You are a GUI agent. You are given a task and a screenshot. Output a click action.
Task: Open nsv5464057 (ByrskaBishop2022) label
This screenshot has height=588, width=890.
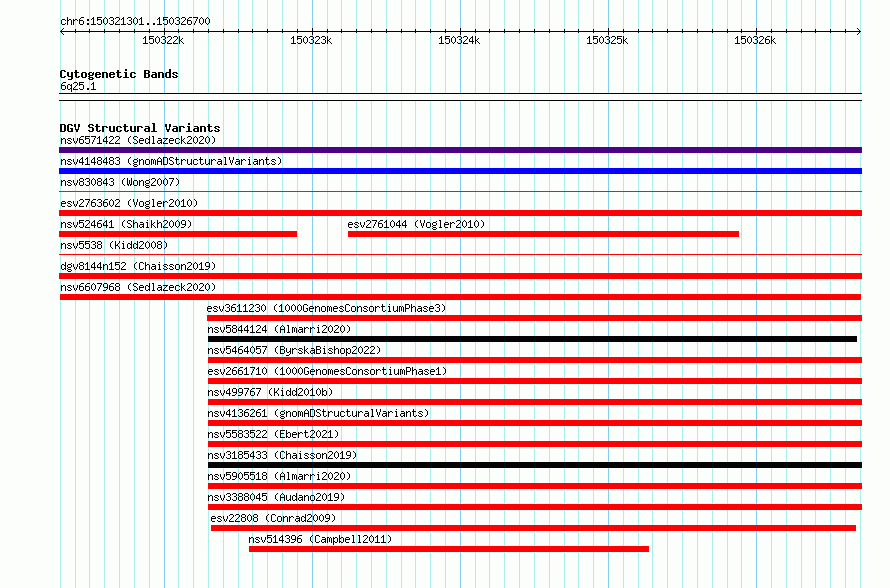(x=294, y=350)
